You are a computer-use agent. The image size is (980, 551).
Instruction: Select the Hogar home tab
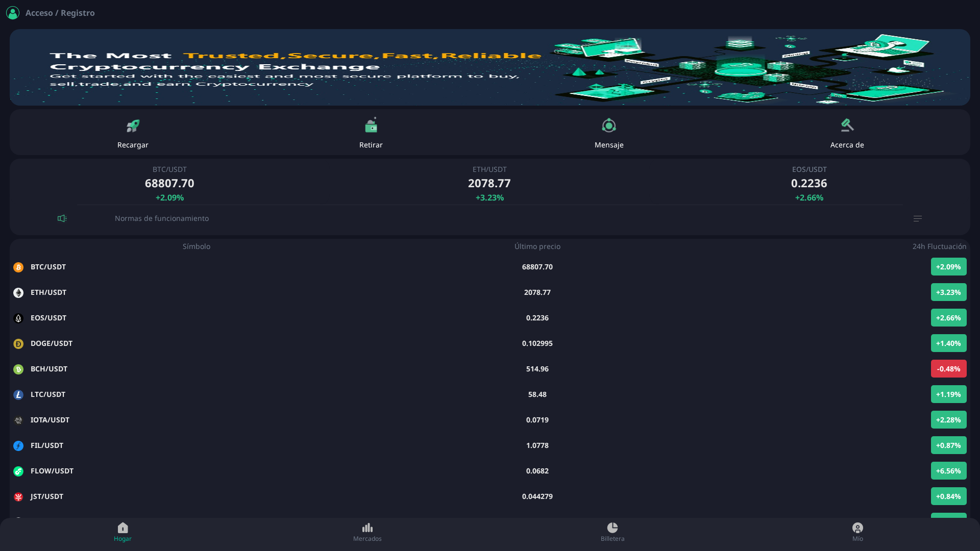tap(122, 532)
